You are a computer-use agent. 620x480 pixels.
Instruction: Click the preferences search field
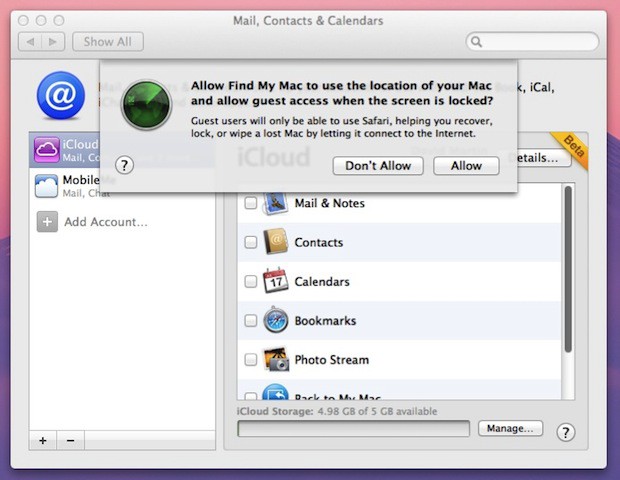(x=535, y=42)
